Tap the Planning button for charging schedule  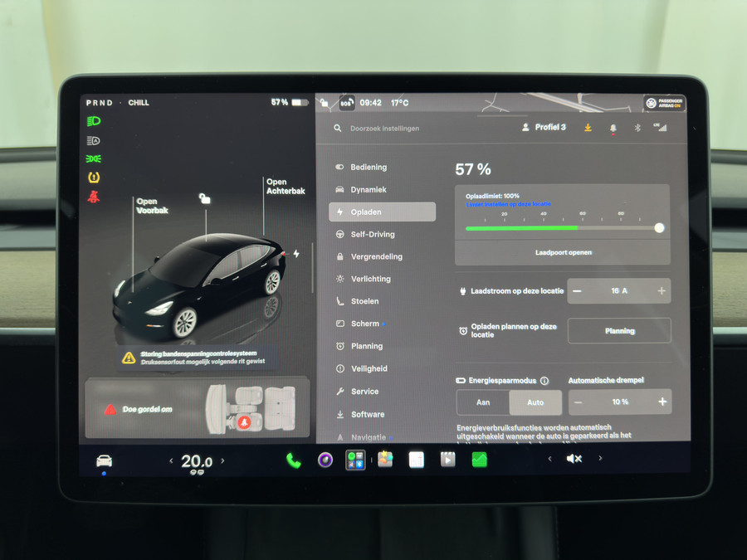619,330
